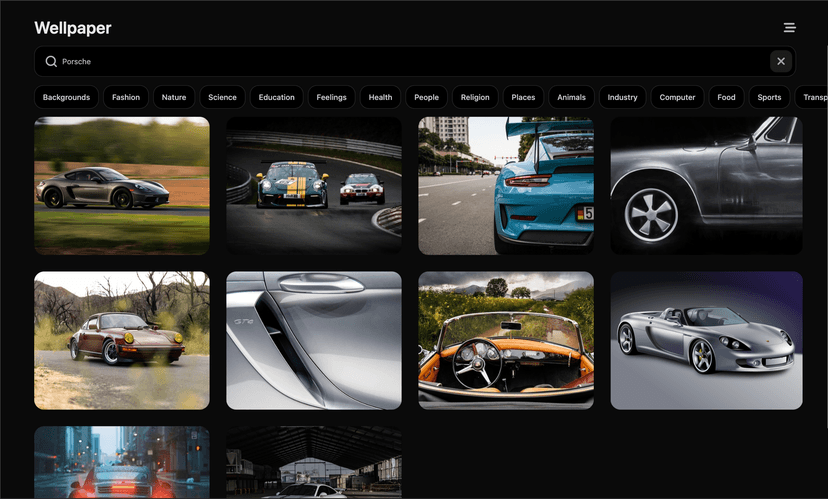Image resolution: width=828 pixels, height=499 pixels.
Task: Select the Feelings category
Action: [x=332, y=97]
